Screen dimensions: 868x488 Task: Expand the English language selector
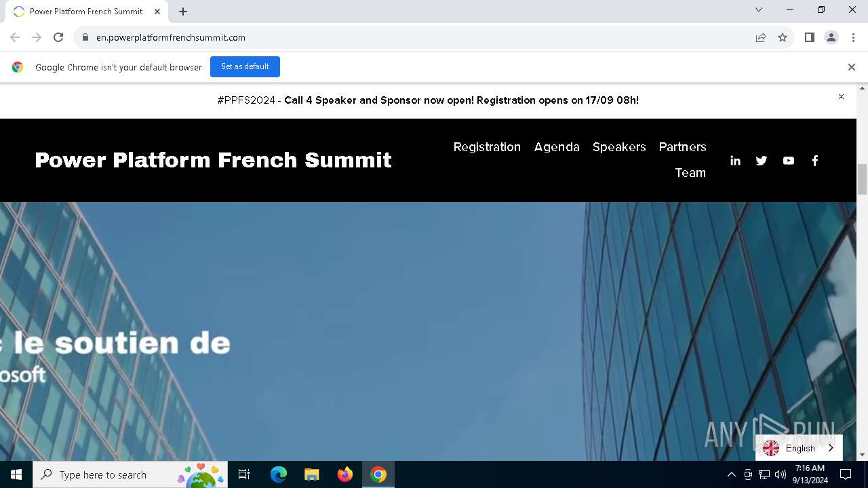(799, 448)
